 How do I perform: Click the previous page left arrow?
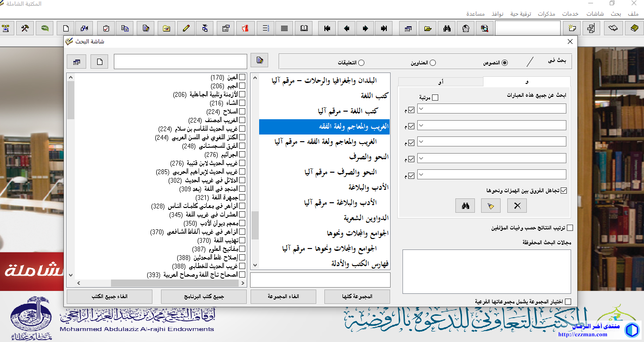tap(346, 28)
